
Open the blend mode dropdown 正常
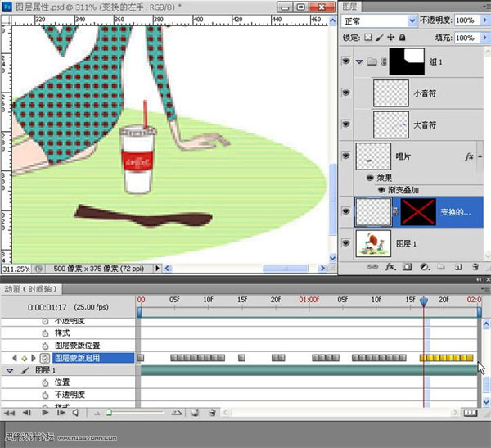point(376,20)
